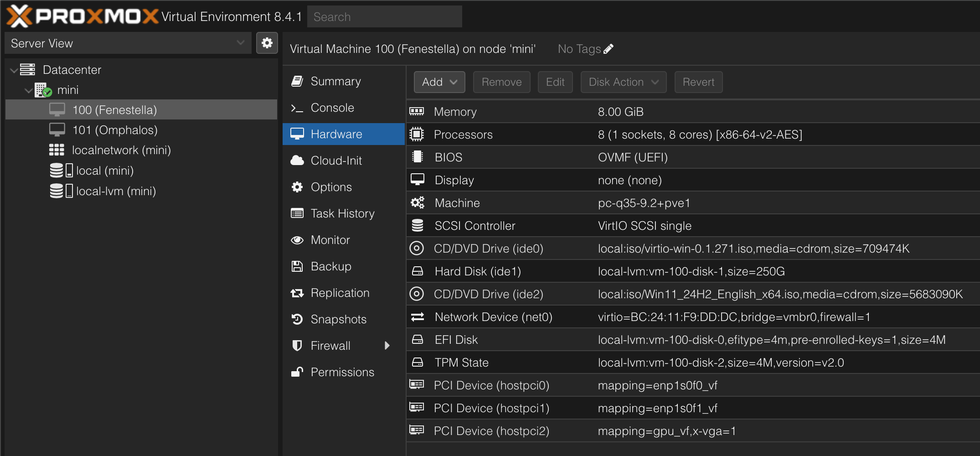The image size is (980, 456).
Task: Click the TPM State drive icon
Action: point(417,363)
